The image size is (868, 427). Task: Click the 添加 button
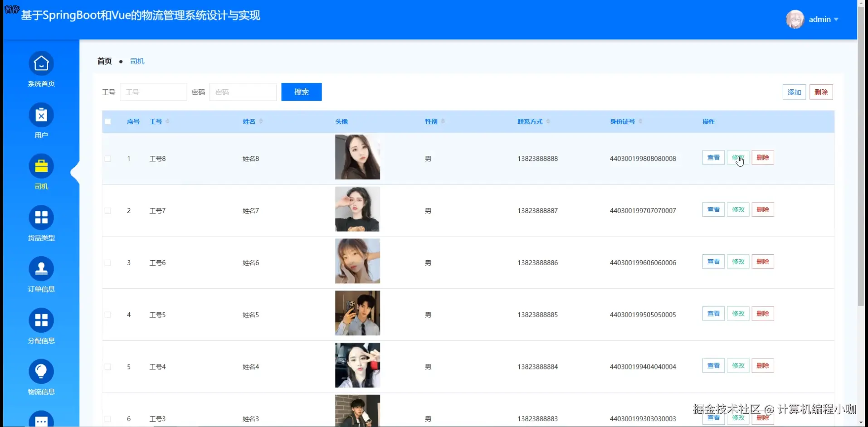(794, 92)
